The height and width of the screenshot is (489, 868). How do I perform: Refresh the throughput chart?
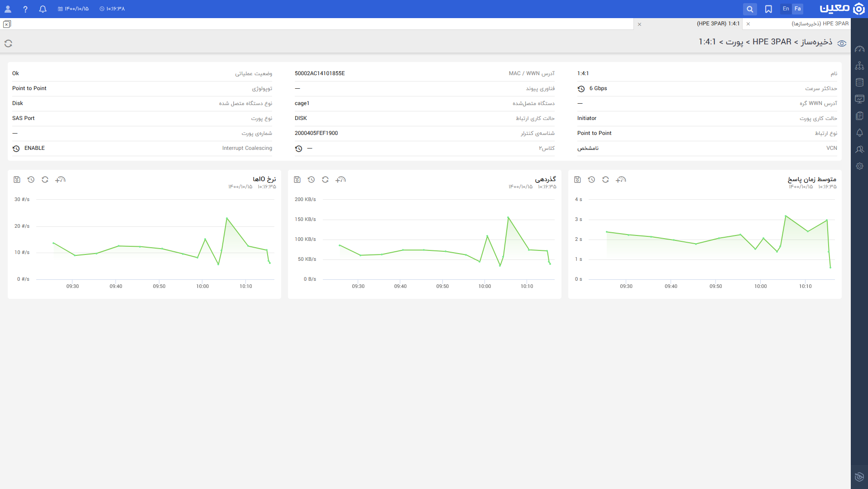(x=325, y=180)
